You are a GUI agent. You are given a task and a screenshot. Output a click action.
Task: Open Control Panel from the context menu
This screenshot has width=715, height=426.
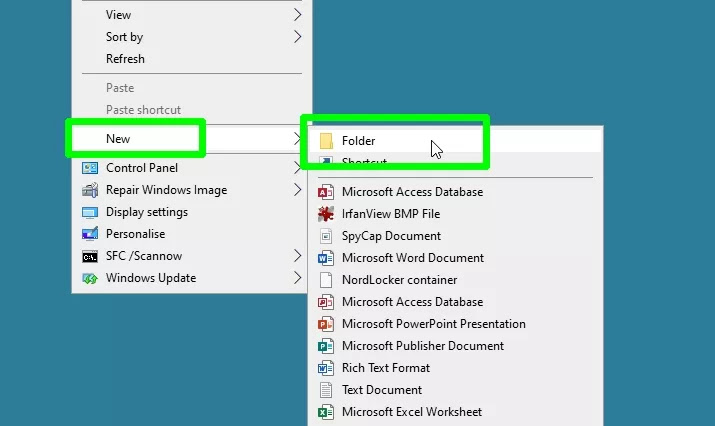pyautogui.click(x=192, y=168)
